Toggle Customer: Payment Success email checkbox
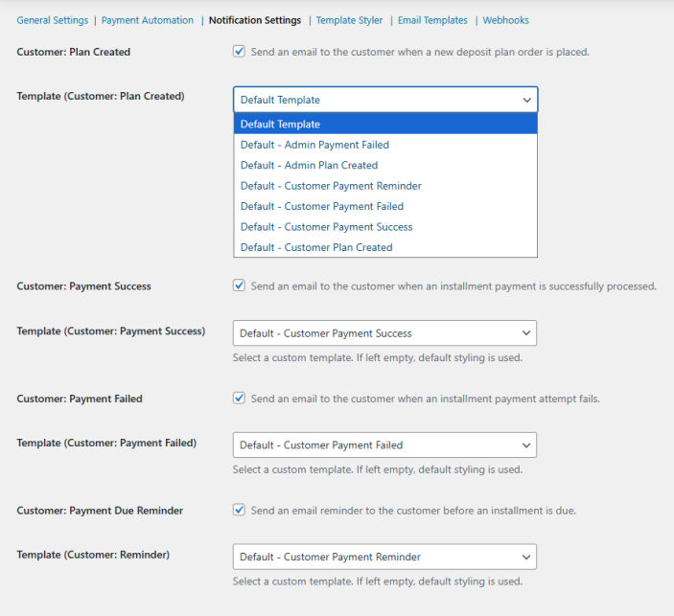674x616 pixels. coord(239,285)
